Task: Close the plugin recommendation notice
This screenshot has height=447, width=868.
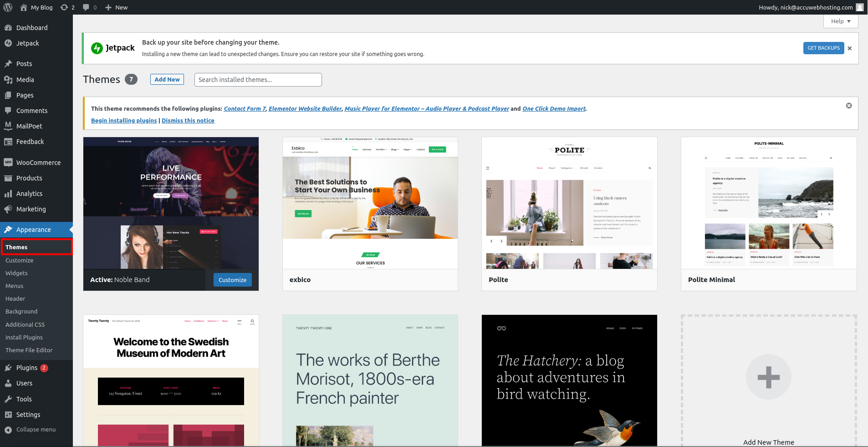Action: (849, 106)
